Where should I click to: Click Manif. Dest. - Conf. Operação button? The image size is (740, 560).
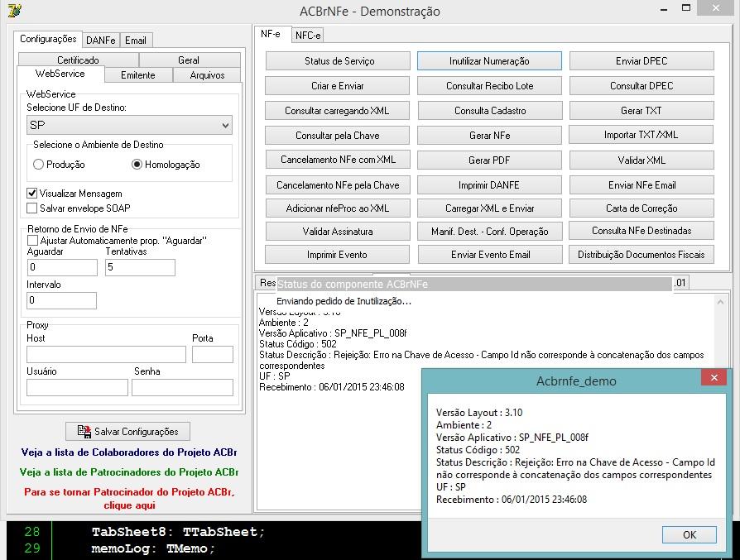pos(490,231)
